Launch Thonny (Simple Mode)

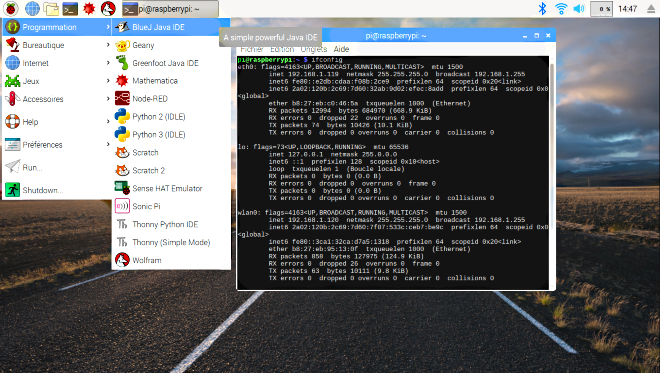(x=171, y=242)
